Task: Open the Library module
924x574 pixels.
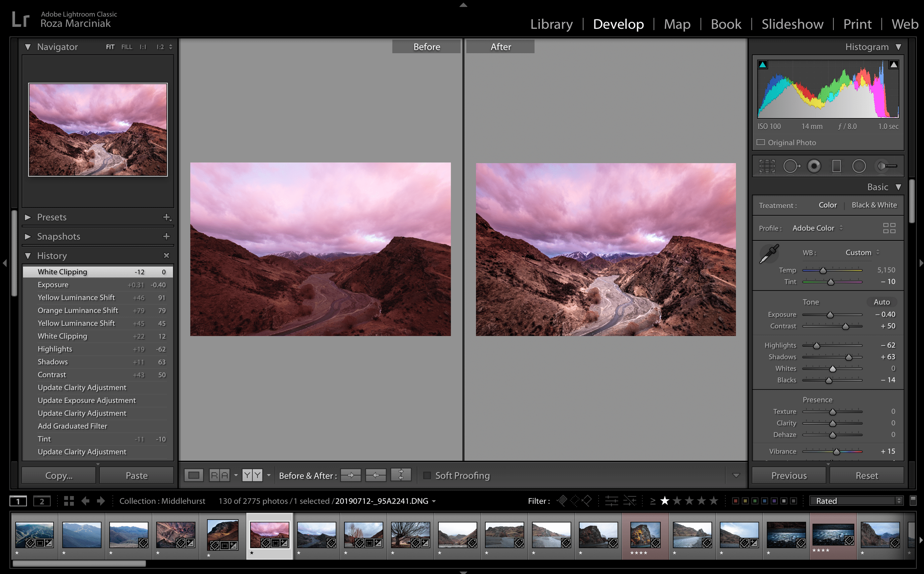Action: tap(551, 24)
